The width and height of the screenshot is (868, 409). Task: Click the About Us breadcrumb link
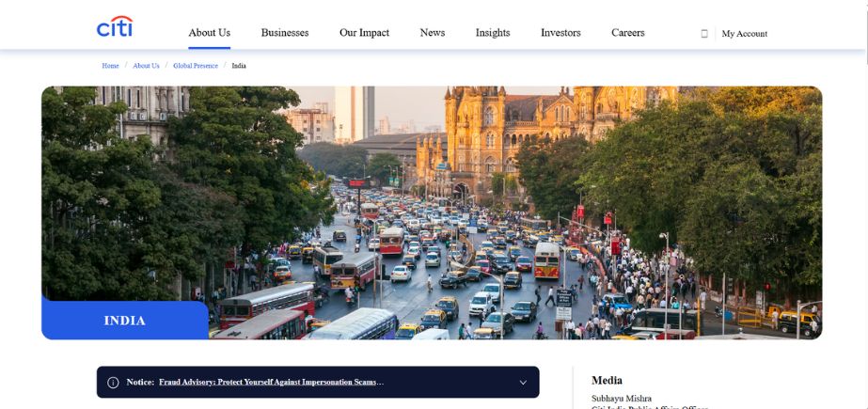tap(146, 66)
